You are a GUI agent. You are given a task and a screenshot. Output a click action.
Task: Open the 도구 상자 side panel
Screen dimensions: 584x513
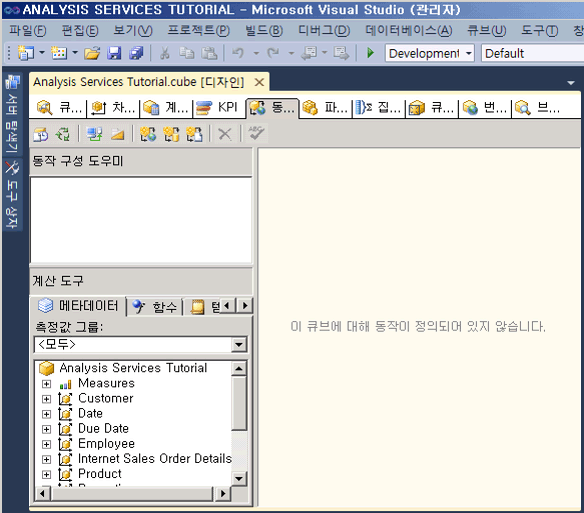tap(12, 194)
